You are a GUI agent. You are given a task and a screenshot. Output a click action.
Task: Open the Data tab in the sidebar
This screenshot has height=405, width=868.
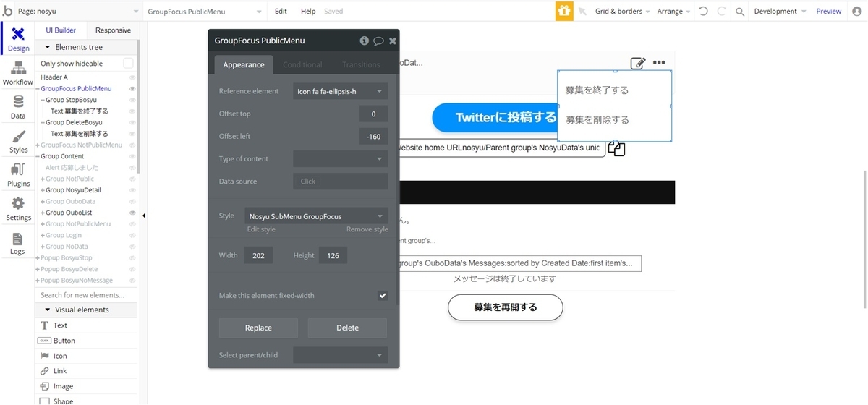18,108
